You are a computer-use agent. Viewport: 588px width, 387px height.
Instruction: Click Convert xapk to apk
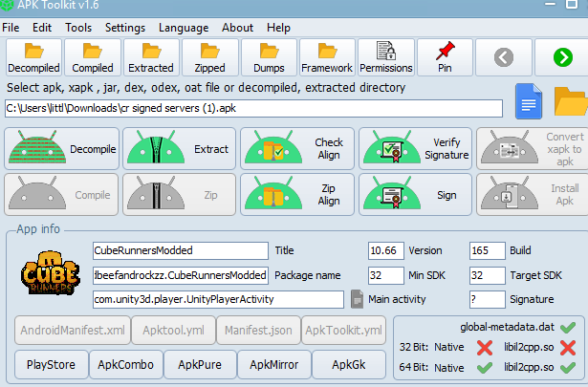pyautogui.click(x=533, y=149)
